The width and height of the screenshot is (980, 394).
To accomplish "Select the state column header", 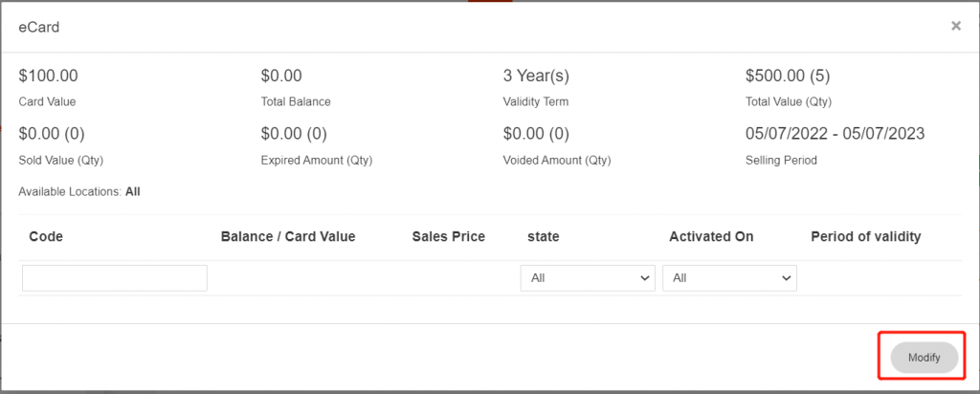I will point(543,237).
